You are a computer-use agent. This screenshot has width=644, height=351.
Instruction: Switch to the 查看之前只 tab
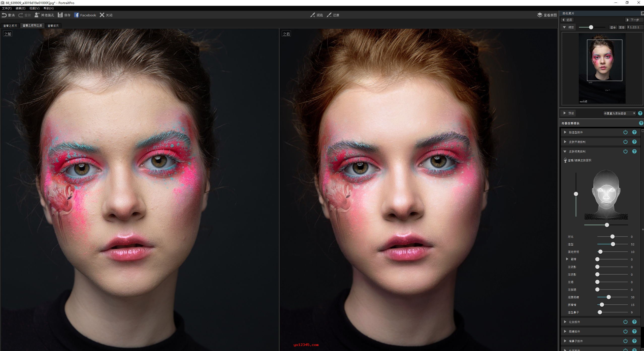10,25
